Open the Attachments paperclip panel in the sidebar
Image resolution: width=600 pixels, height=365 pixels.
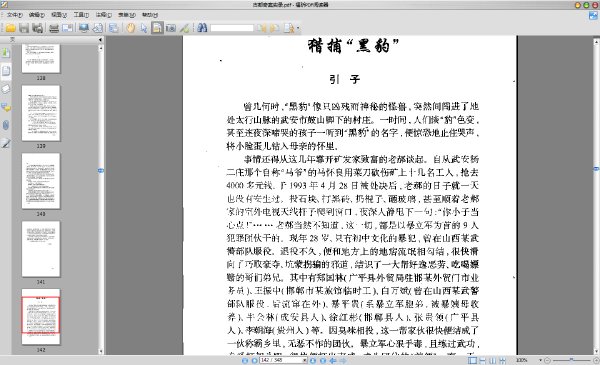(x=6, y=125)
